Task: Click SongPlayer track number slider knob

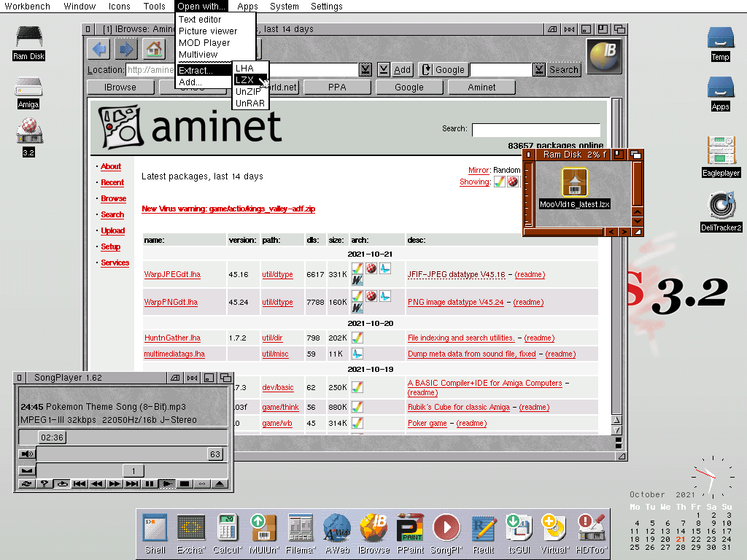Action: click(x=133, y=470)
